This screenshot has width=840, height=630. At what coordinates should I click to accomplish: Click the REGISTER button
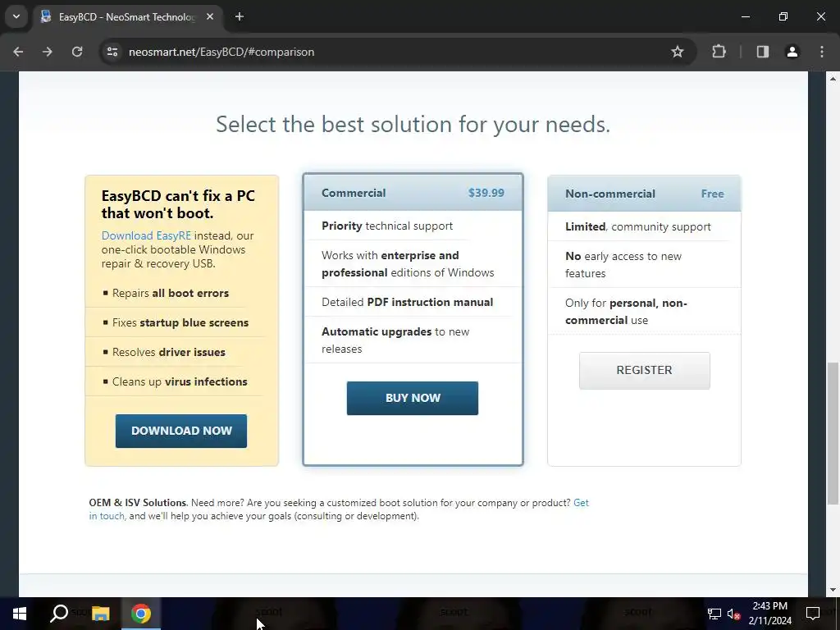(645, 370)
